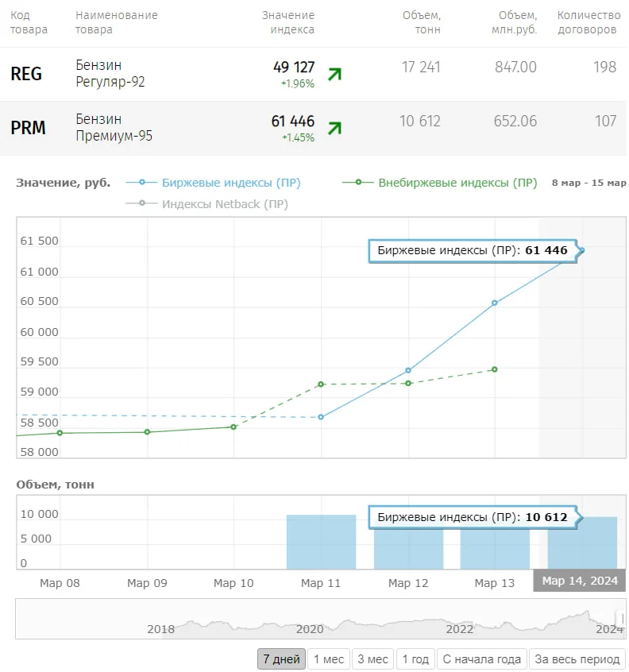Click the Mar 13 exchange index point
629x672 pixels.
click(x=495, y=303)
